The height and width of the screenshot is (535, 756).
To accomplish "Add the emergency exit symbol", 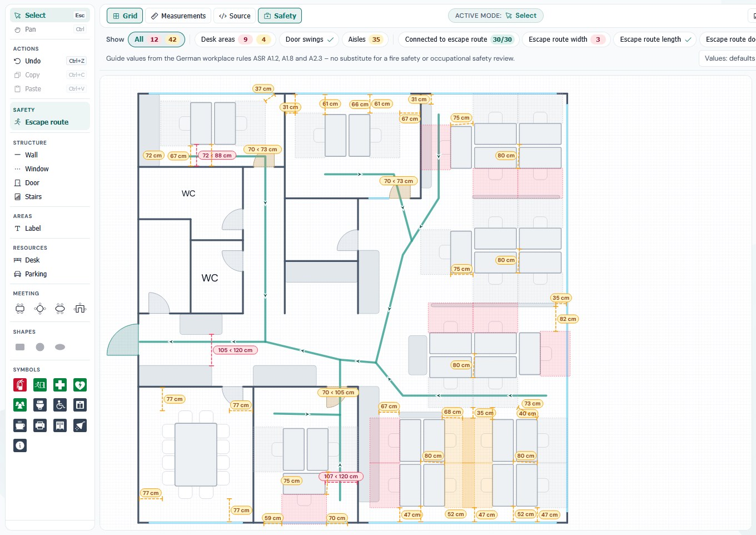I will 40,385.
